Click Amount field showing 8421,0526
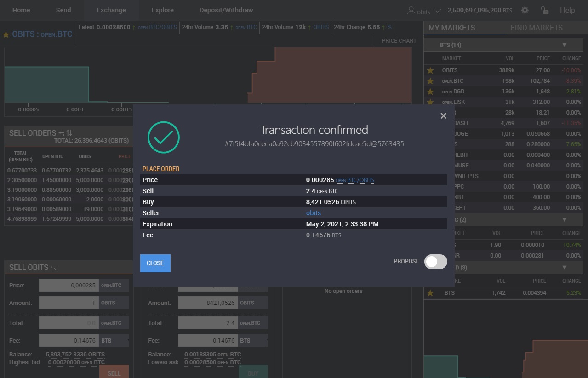 point(207,303)
